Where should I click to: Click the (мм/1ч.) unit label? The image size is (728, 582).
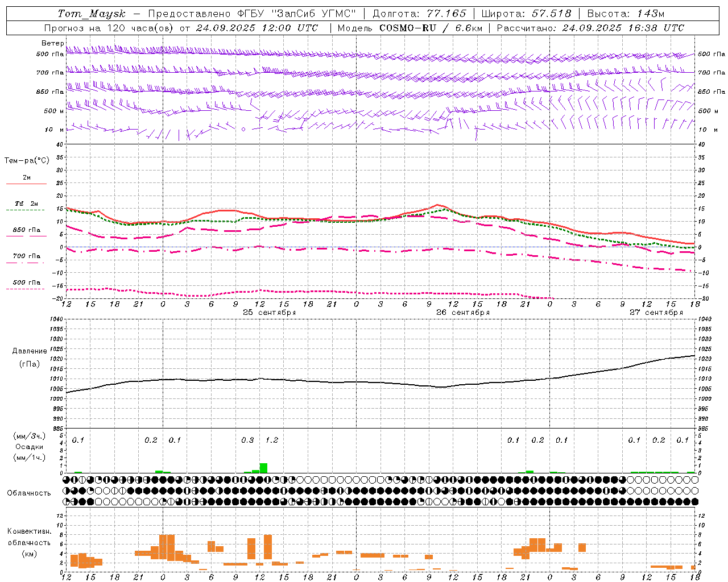click(x=29, y=458)
